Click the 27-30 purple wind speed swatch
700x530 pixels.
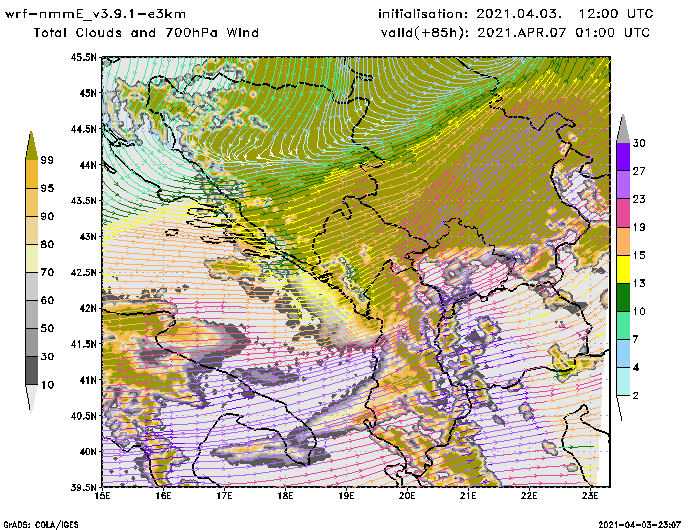(623, 157)
